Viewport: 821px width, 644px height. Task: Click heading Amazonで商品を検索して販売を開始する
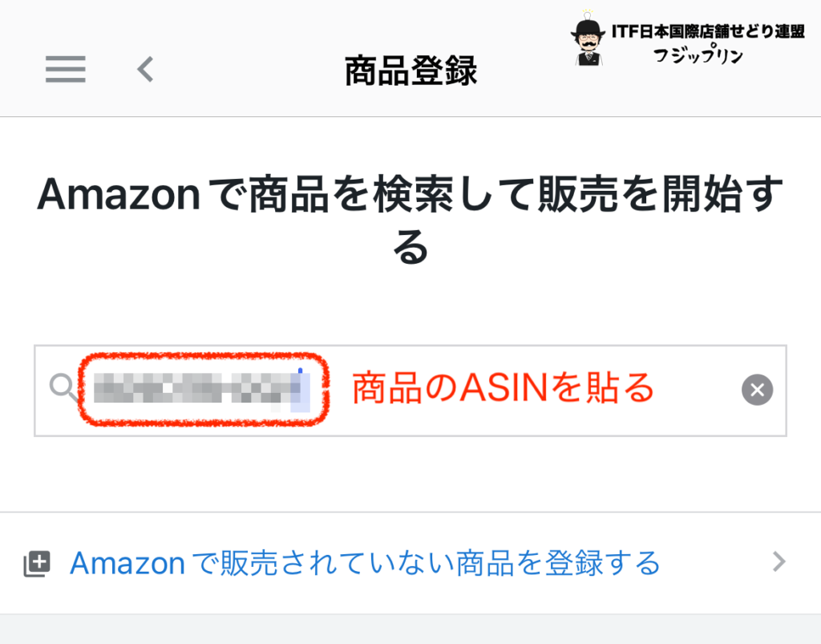pos(410,220)
